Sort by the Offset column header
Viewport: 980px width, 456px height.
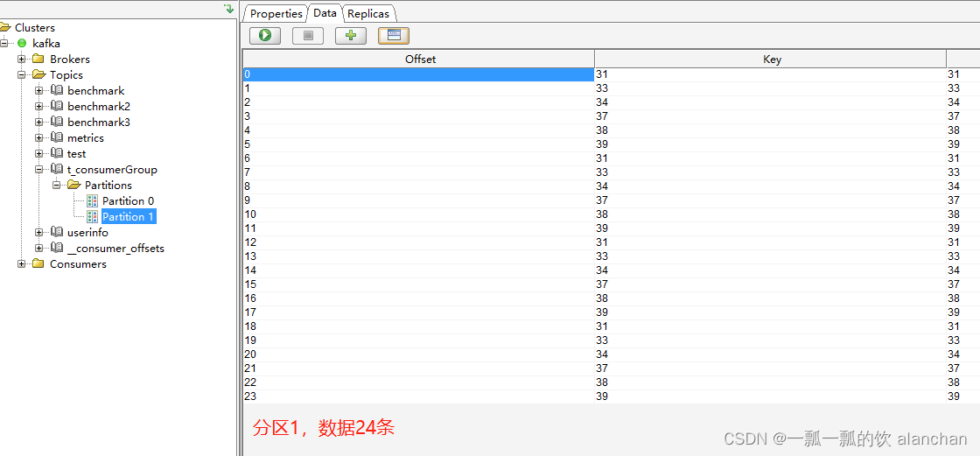point(419,60)
